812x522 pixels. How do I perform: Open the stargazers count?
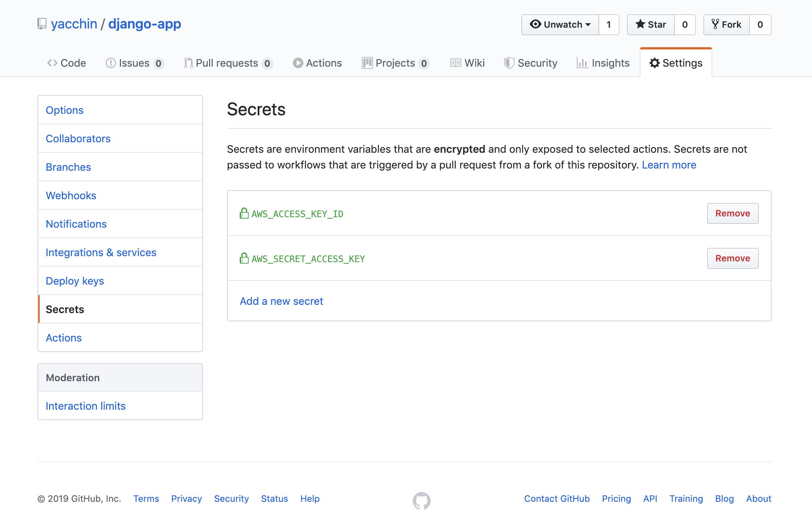point(685,25)
